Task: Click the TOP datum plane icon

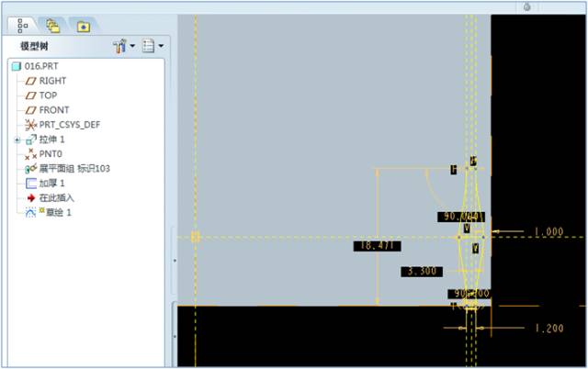Action: [30, 95]
